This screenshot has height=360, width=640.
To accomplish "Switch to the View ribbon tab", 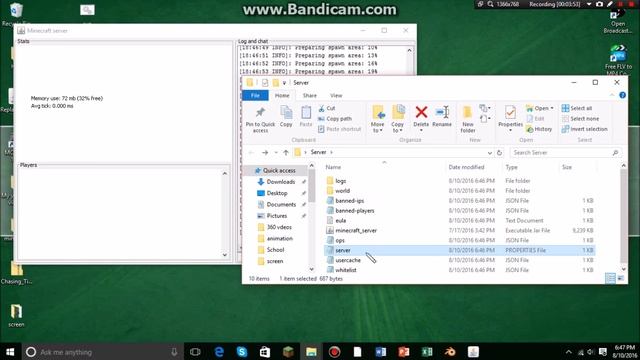I will [x=336, y=95].
